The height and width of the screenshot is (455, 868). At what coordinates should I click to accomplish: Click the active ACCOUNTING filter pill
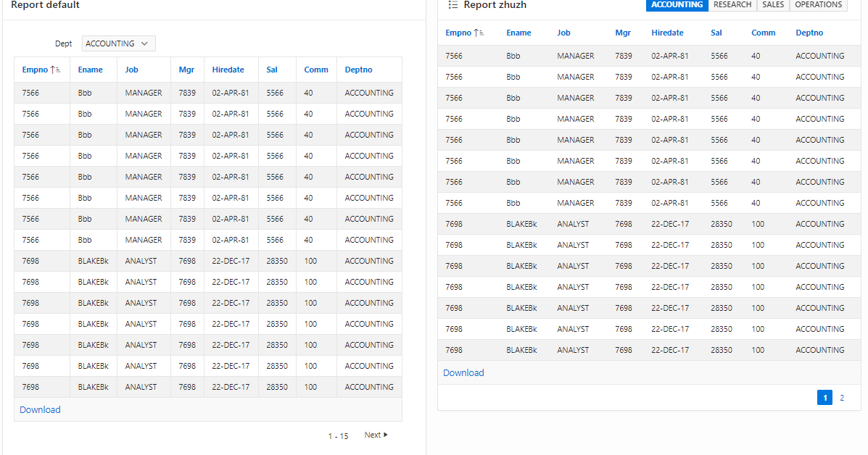click(676, 5)
